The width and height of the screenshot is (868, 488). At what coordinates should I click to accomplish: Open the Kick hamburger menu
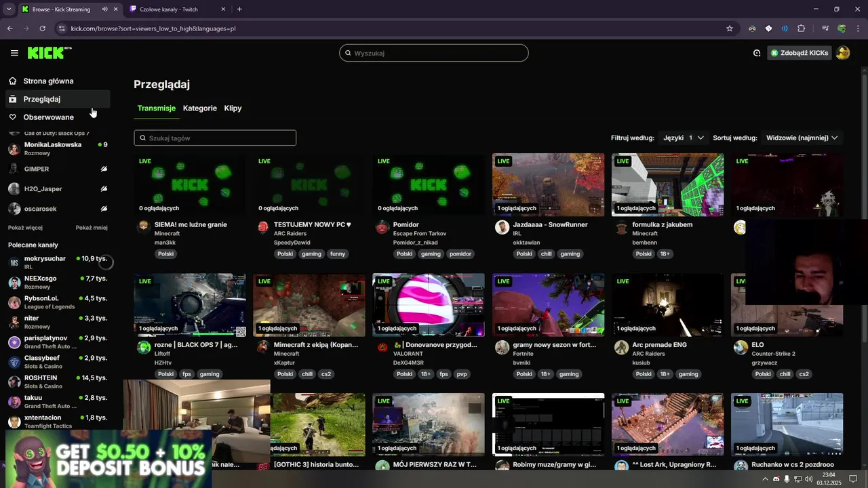click(x=14, y=53)
